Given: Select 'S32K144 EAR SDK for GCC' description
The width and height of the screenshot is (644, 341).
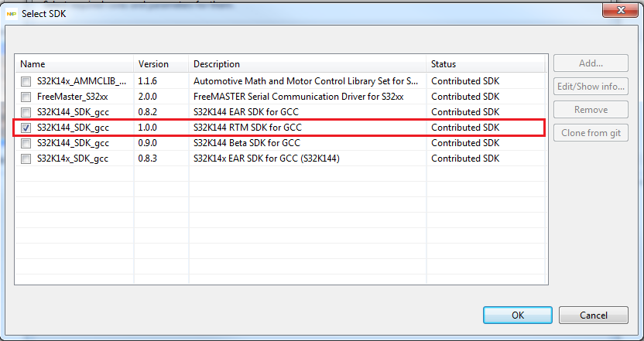Looking at the screenshot, I should click(246, 112).
